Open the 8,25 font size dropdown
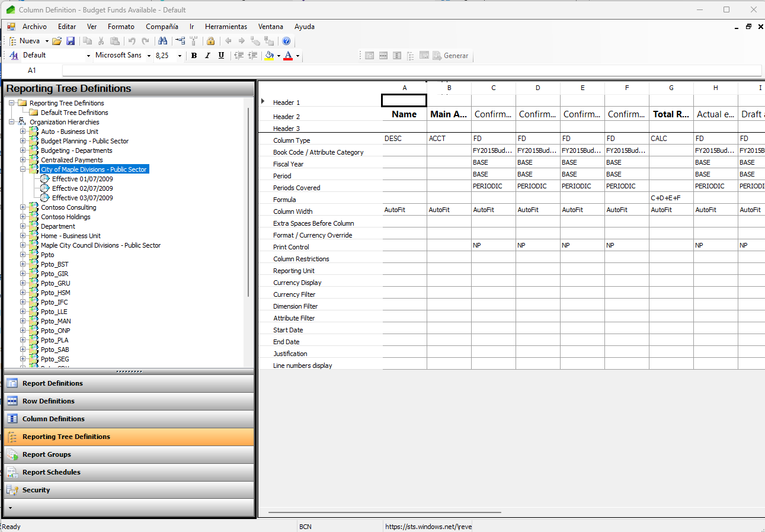The image size is (765, 532). pyautogui.click(x=181, y=56)
